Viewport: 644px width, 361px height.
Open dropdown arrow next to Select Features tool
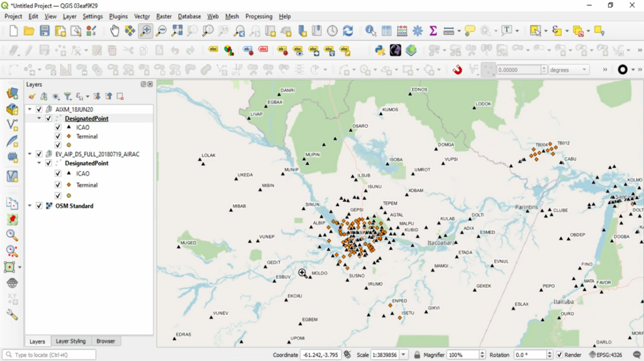tap(546, 31)
